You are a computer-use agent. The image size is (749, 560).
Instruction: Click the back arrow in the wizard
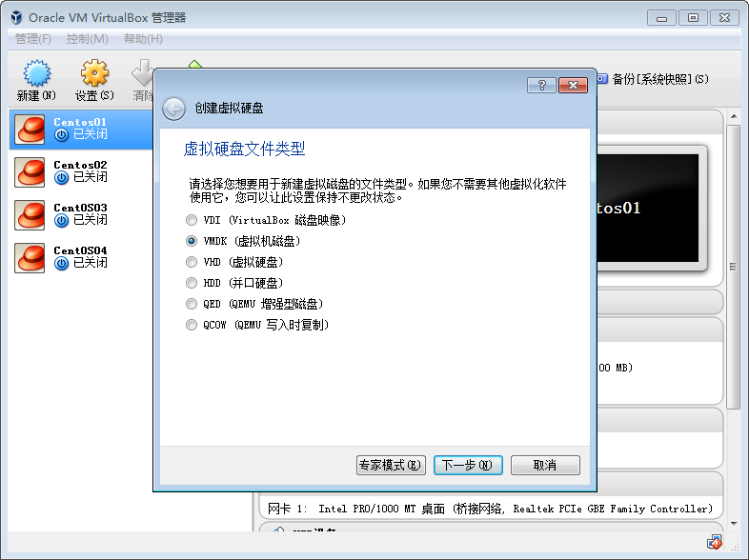173,109
